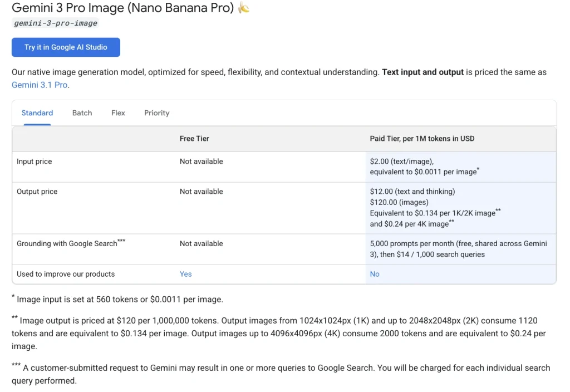The height and width of the screenshot is (392, 570).
Task: Open the Priority pricing tab
Action: (x=156, y=113)
